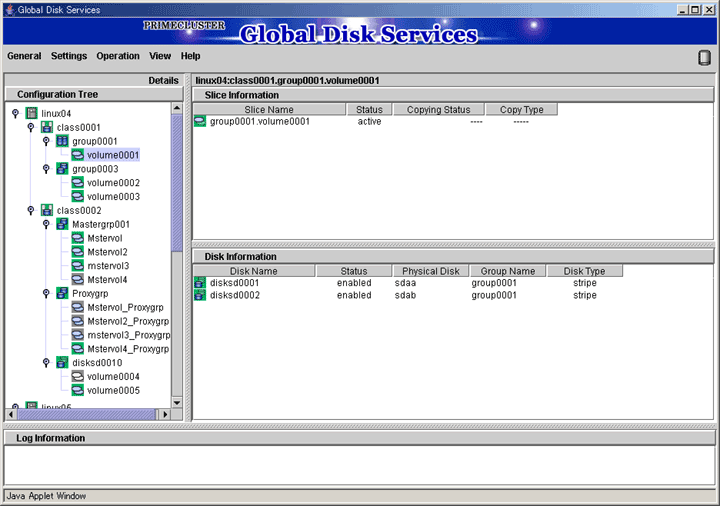Open the Settings menu
Screen dimensions: 720x506
[x=69, y=56]
